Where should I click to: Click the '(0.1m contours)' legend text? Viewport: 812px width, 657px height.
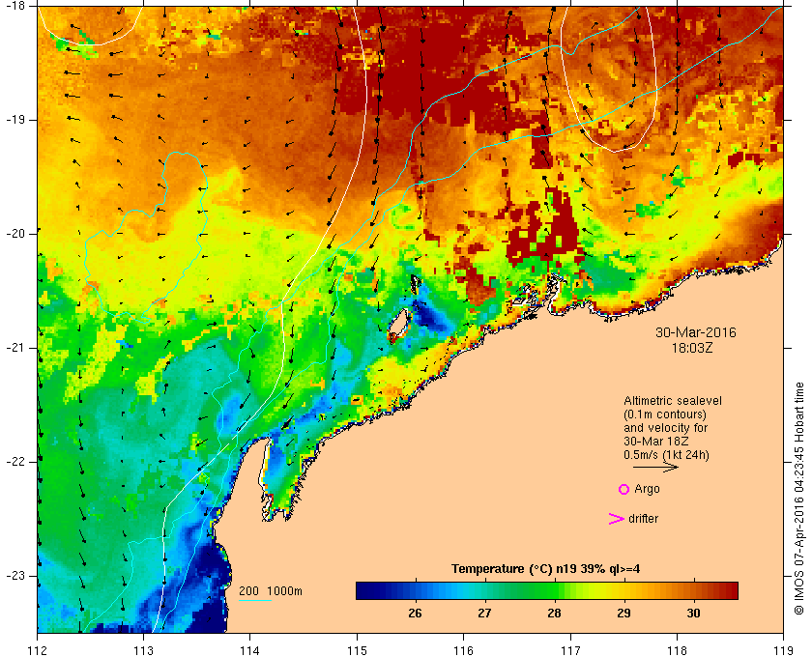(665, 414)
